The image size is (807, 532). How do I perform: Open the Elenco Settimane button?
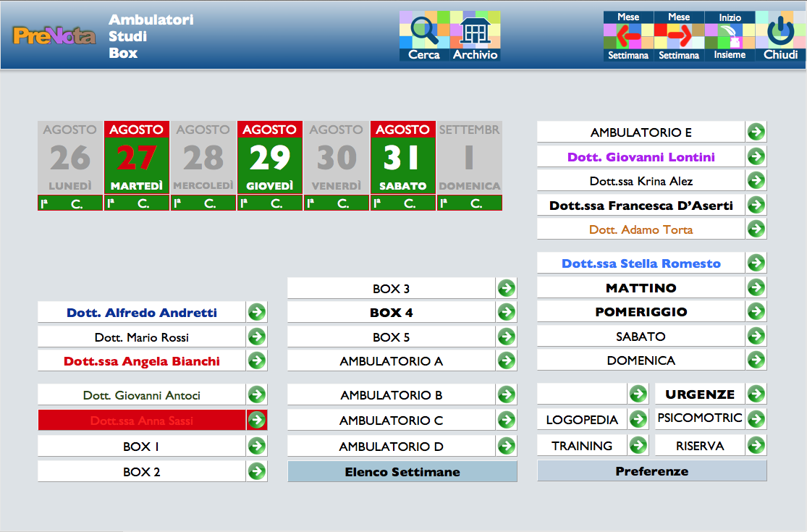[402, 472]
